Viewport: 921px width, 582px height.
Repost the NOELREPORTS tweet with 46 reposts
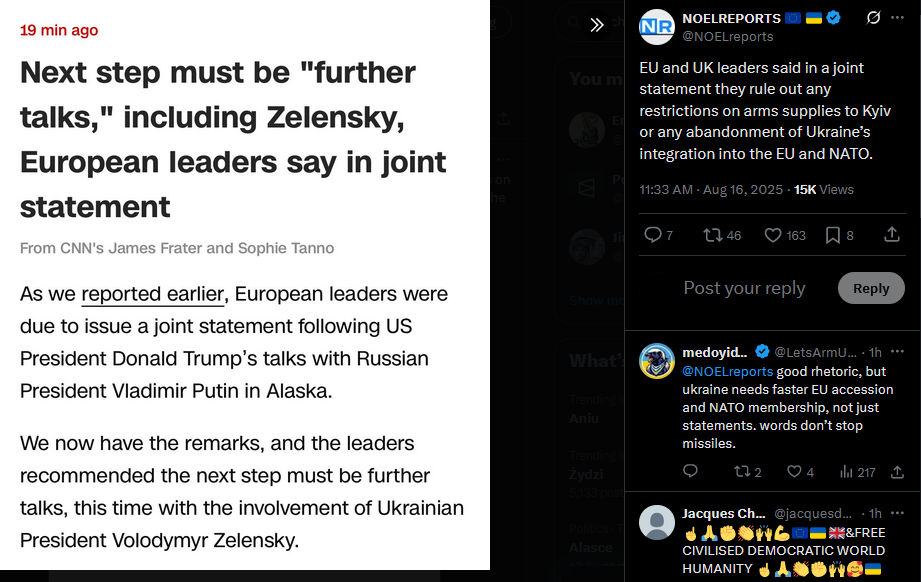[722, 235]
